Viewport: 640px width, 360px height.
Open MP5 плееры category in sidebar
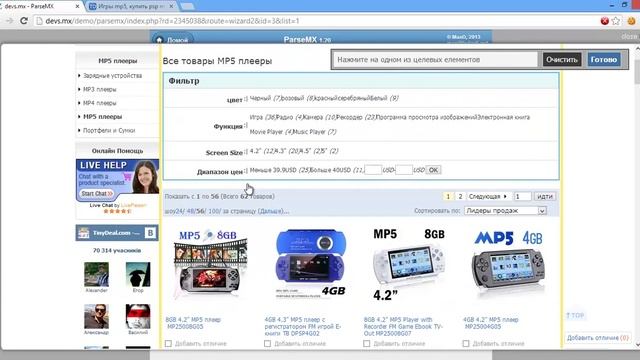102,117
